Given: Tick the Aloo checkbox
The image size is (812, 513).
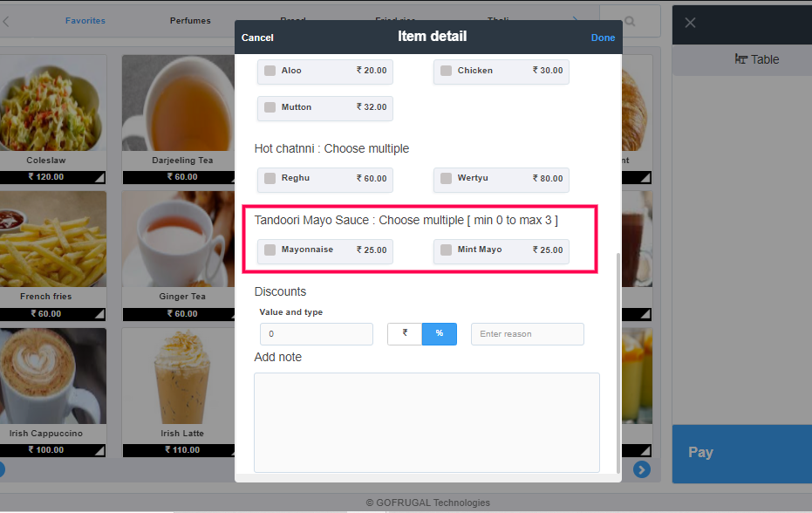Looking at the screenshot, I should point(270,71).
